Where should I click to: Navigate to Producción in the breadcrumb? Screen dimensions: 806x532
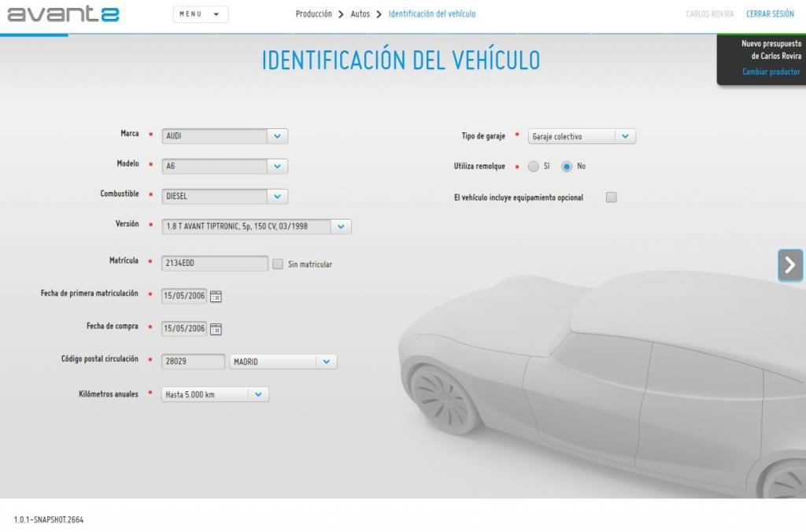(x=314, y=13)
